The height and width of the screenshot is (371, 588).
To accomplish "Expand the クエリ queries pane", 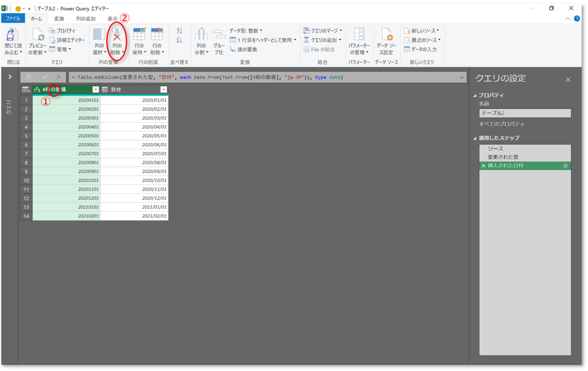I will tap(10, 77).
